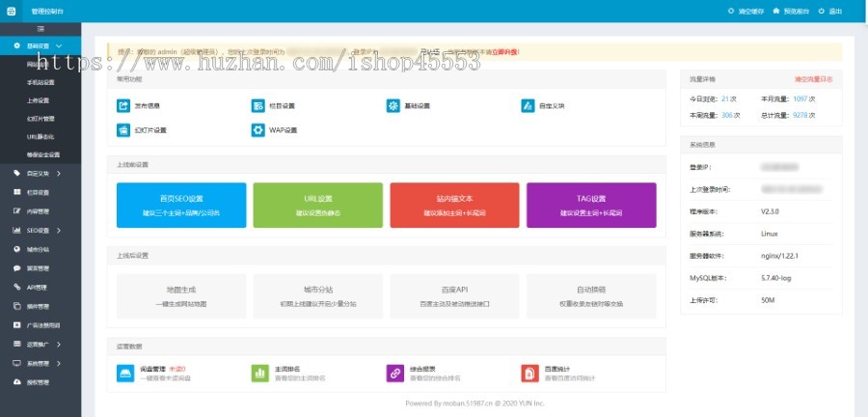Image resolution: width=868 pixels, height=417 pixels.
Task: Click the green URL设置 card
Action: [317, 205]
